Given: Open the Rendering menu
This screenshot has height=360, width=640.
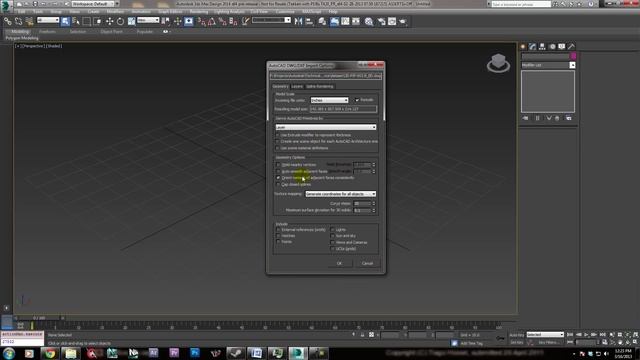Looking at the screenshot, I should coord(199,12).
